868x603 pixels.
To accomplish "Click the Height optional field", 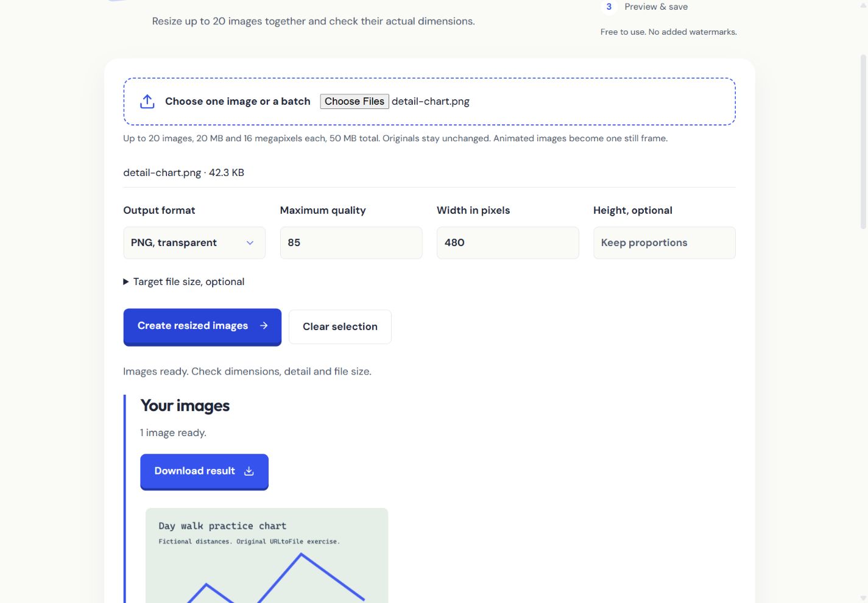I will pyautogui.click(x=665, y=242).
